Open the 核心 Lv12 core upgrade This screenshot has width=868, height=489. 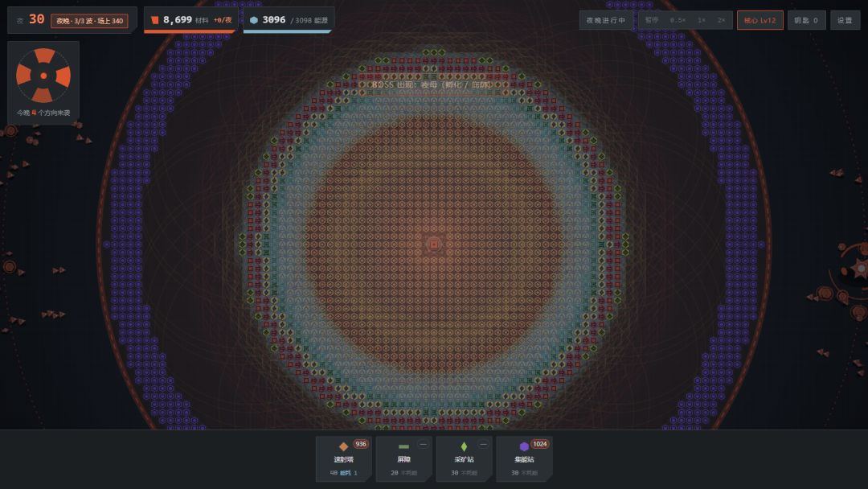click(x=760, y=20)
